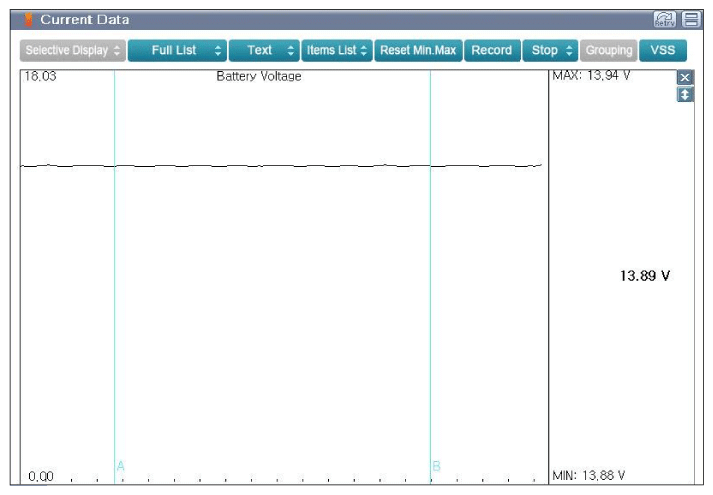Click the MAX: 13.94 V value

point(591,75)
